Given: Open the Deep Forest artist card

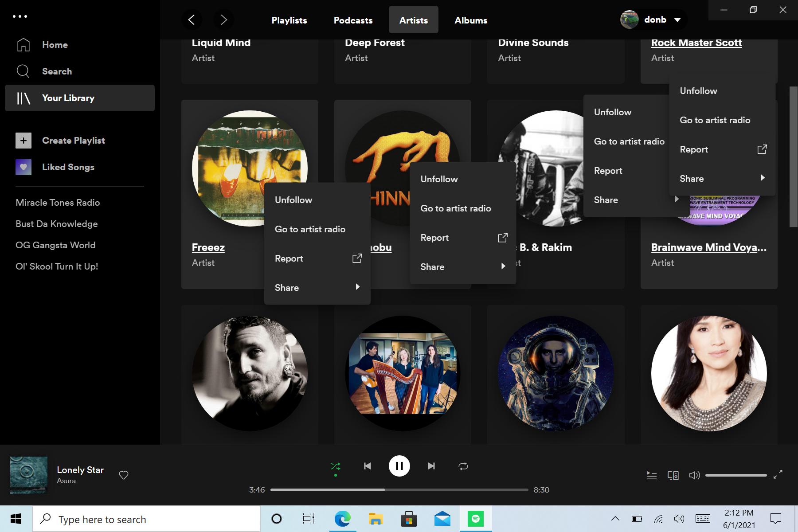Looking at the screenshot, I should coord(403,61).
